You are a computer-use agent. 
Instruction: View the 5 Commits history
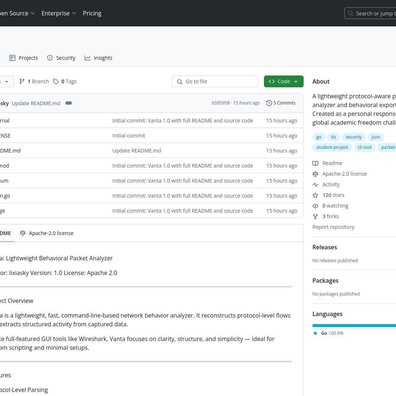tap(281, 103)
